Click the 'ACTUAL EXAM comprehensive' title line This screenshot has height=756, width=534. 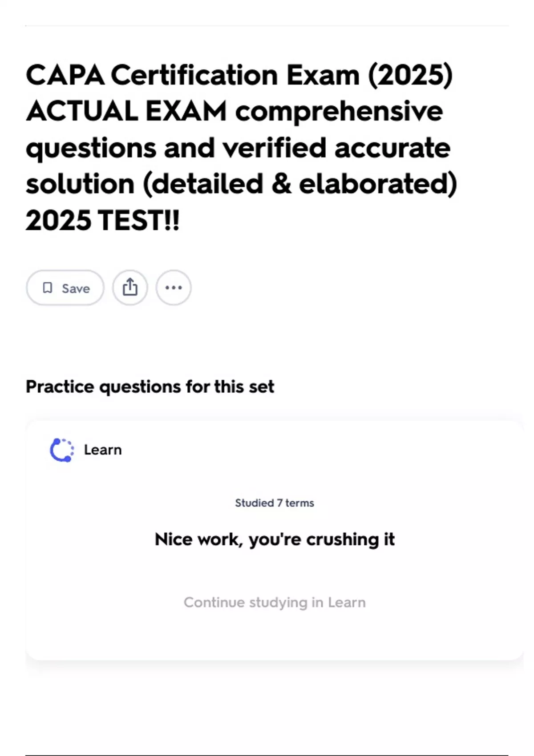[x=235, y=111]
